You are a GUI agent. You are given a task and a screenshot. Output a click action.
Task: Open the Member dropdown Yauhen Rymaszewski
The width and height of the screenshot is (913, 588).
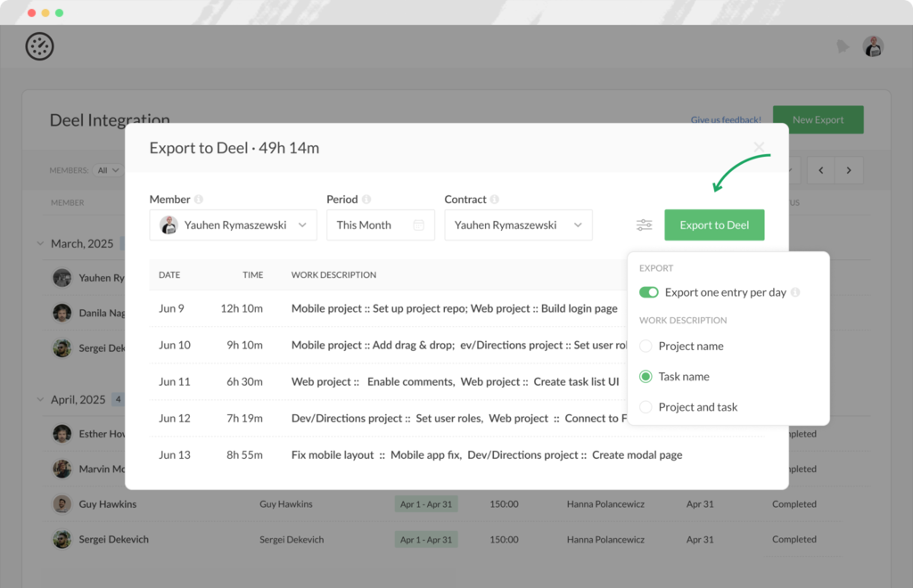coord(234,225)
